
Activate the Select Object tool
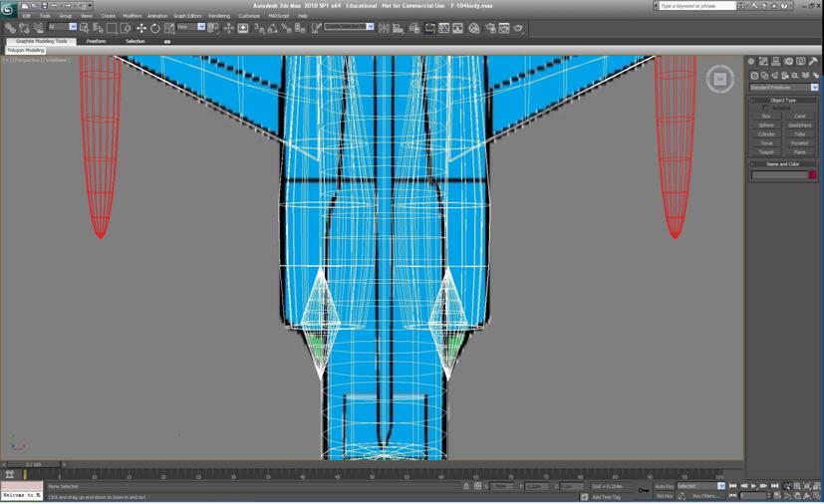[84, 28]
